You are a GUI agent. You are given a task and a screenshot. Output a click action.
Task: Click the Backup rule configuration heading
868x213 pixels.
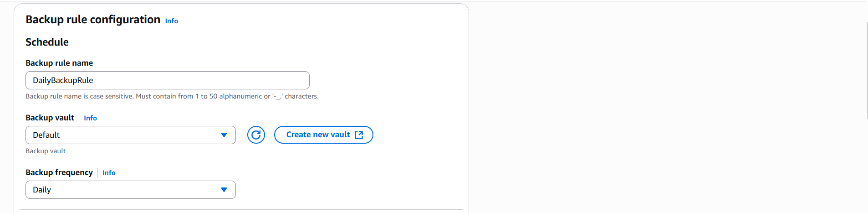pos(93,20)
